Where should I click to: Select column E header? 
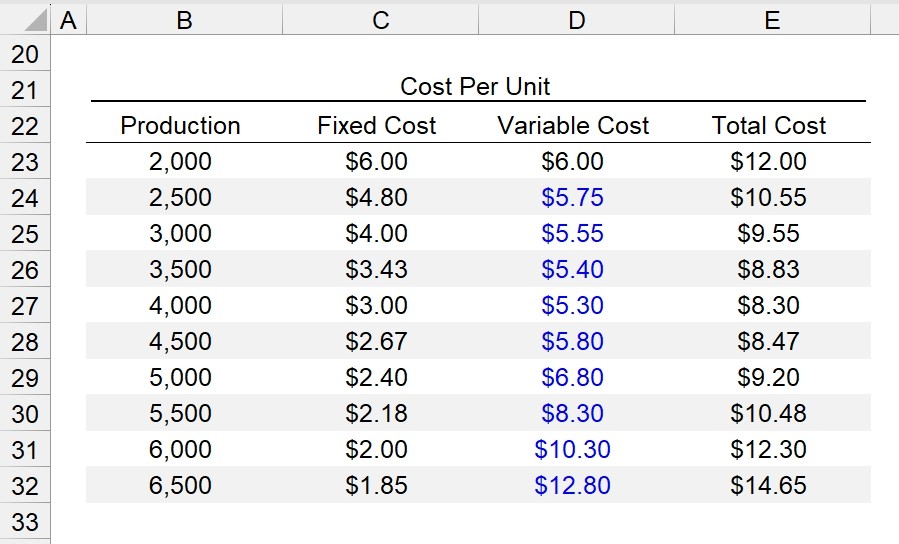pos(772,21)
